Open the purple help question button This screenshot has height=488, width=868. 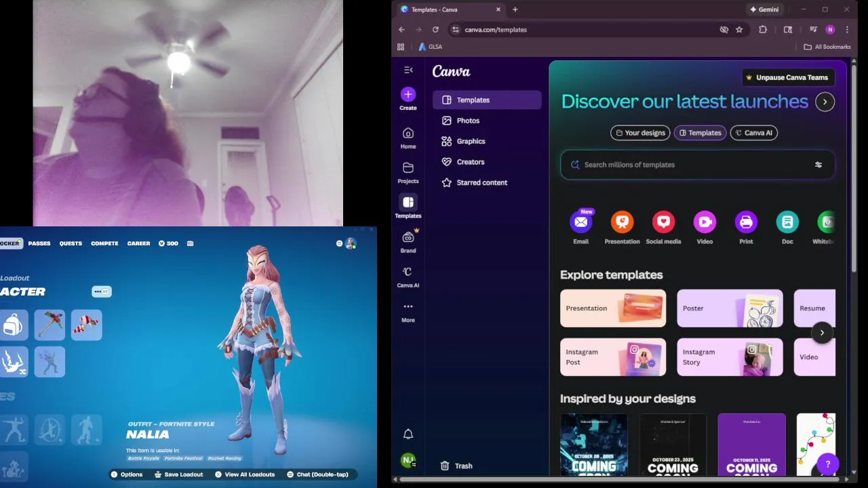point(827,464)
